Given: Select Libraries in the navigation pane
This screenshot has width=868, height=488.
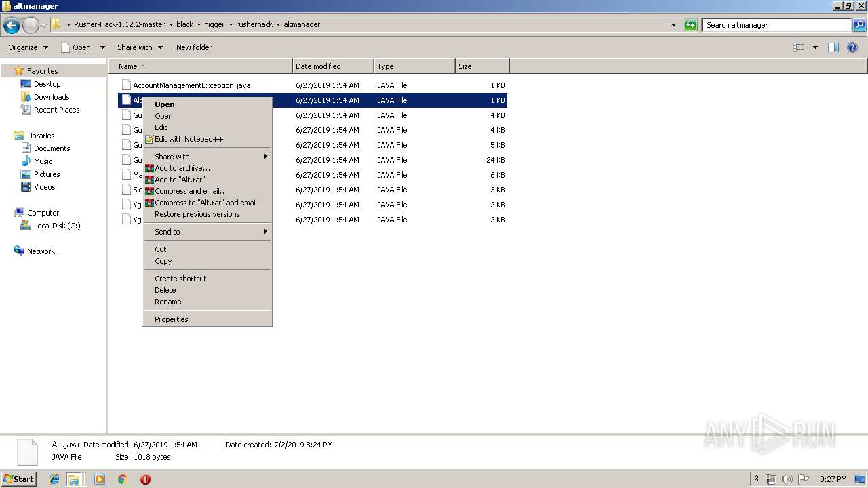Looking at the screenshot, I should tap(41, 136).
